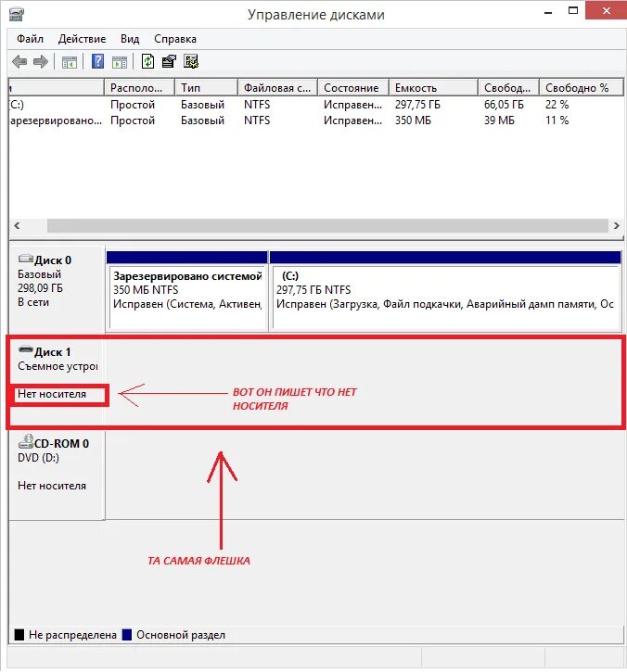Sort by the Файловая с... column header
627x672 pixels.
(x=278, y=87)
